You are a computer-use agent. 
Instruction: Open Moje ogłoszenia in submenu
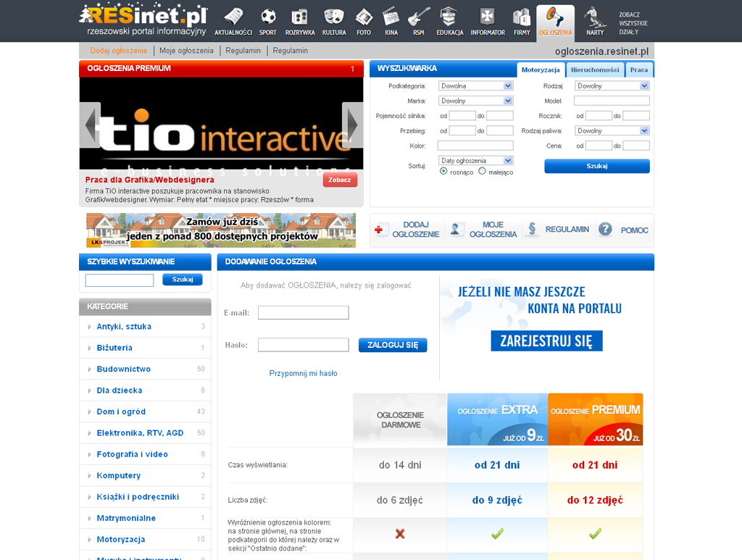click(x=186, y=51)
